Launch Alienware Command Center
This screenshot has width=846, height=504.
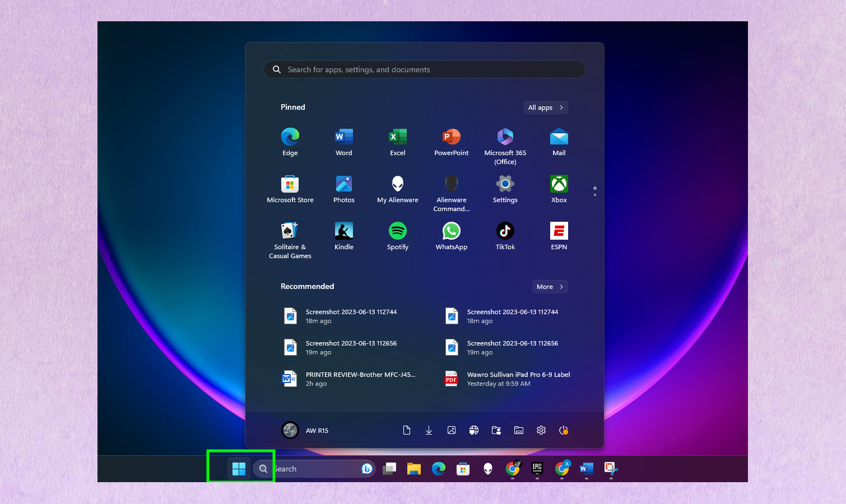click(x=452, y=193)
